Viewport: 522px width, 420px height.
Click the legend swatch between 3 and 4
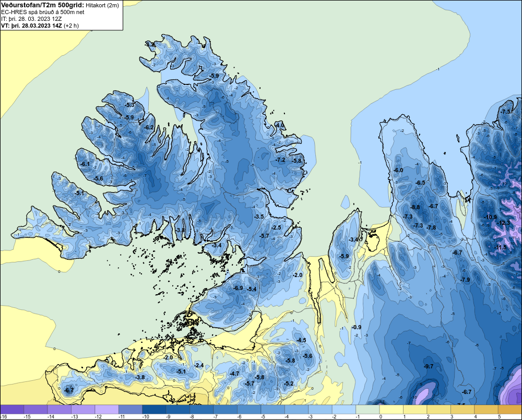462,410
